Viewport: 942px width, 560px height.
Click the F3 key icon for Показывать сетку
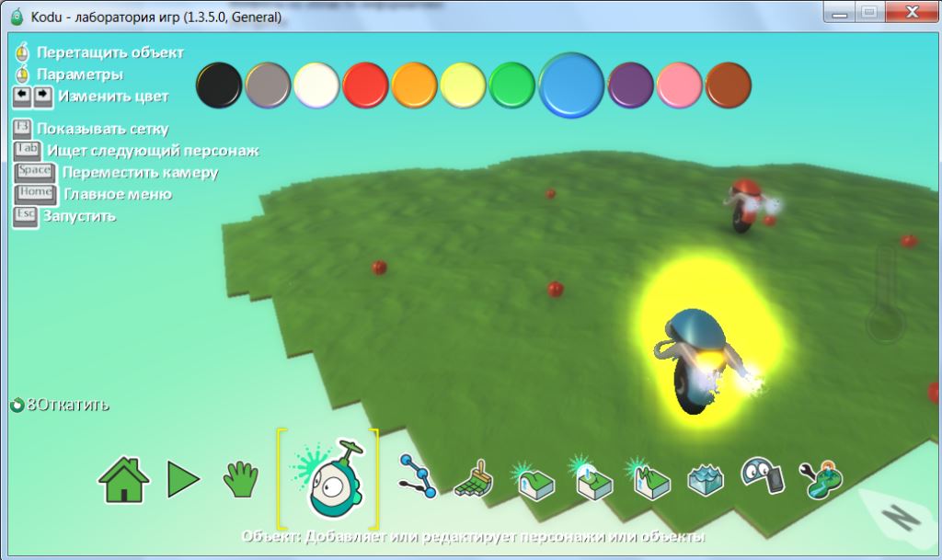pos(22,129)
